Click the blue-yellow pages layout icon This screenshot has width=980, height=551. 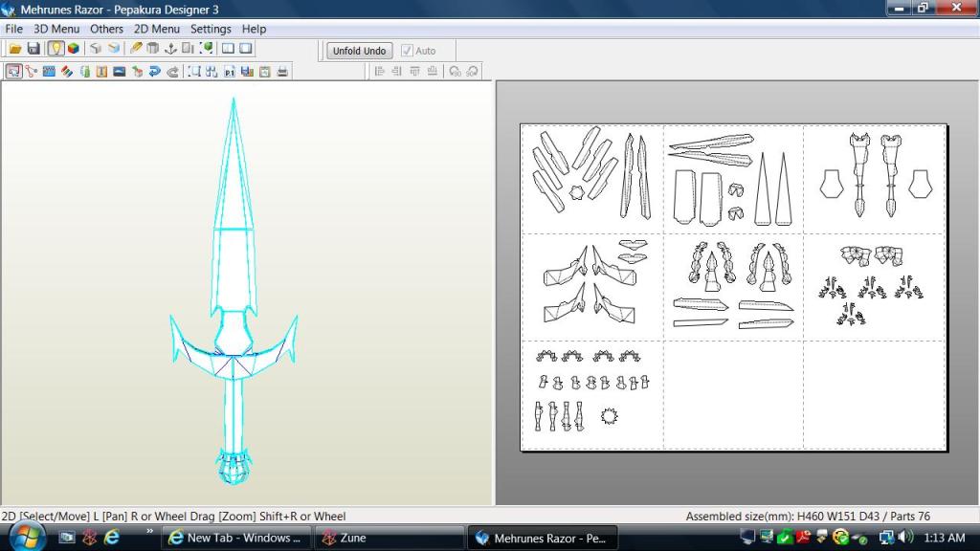247,71
